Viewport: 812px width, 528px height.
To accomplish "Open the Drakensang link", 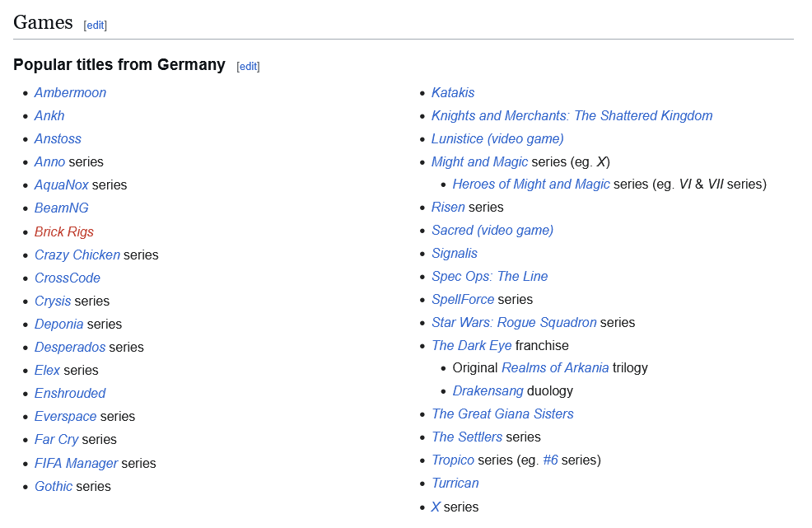I will (x=488, y=390).
